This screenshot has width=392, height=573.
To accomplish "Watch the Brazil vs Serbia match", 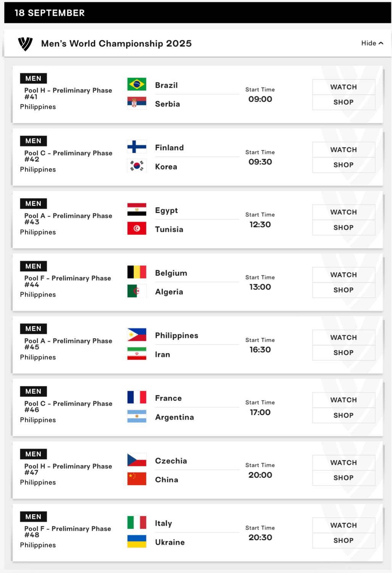I will (344, 87).
